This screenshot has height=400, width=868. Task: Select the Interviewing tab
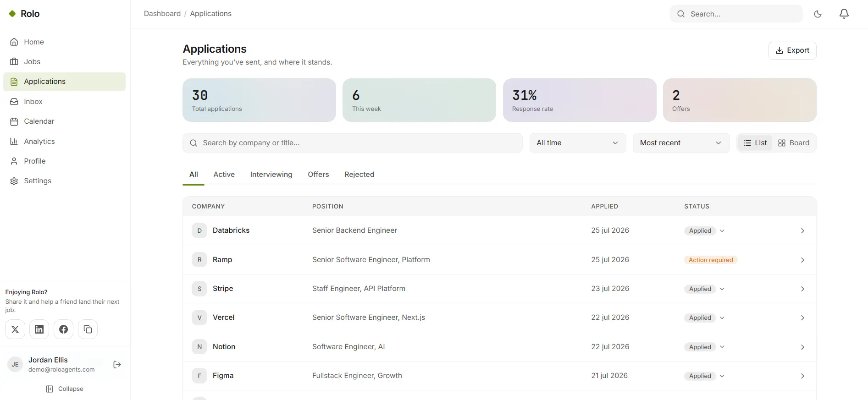click(x=271, y=175)
